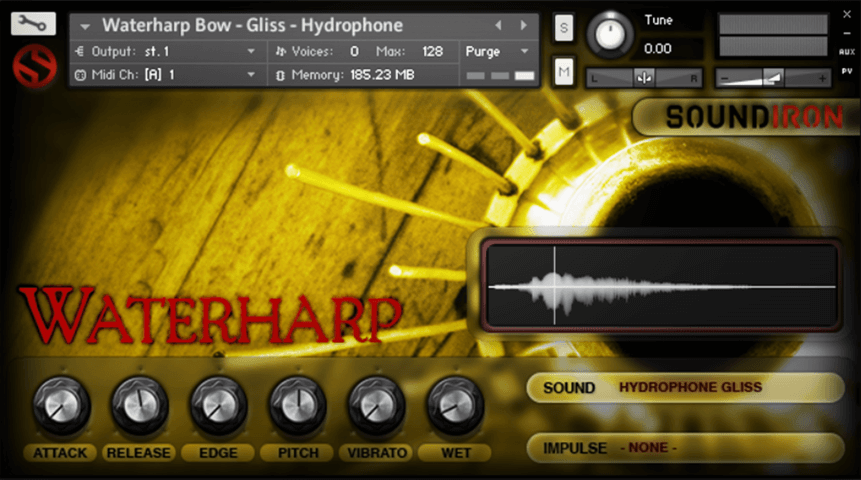861x480 pixels.
Task: Click the Attack knob
Action: [x=61, y=404]
